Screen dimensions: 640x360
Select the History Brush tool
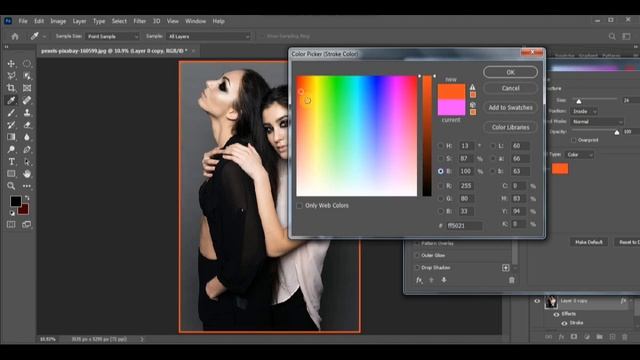[11, 125]
